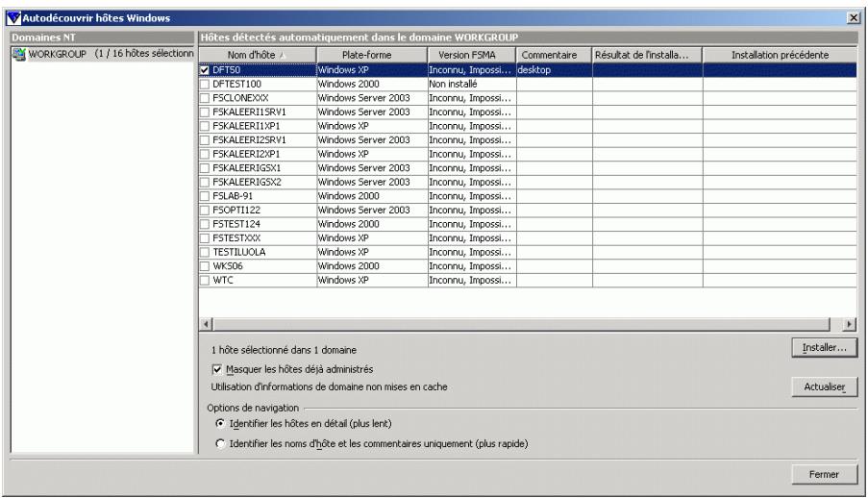868x498 pixels.
Task: Check the DFTEST100 host checkbox
Action: tap(205, 85)
